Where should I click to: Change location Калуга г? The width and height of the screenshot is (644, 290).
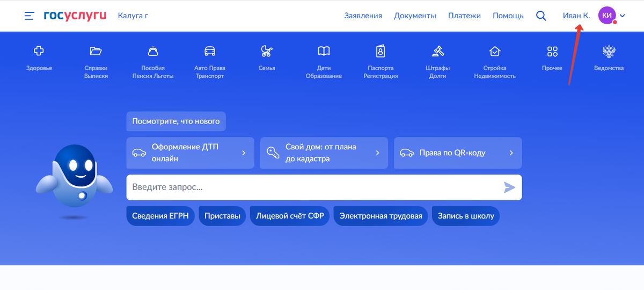click(133, 16)
